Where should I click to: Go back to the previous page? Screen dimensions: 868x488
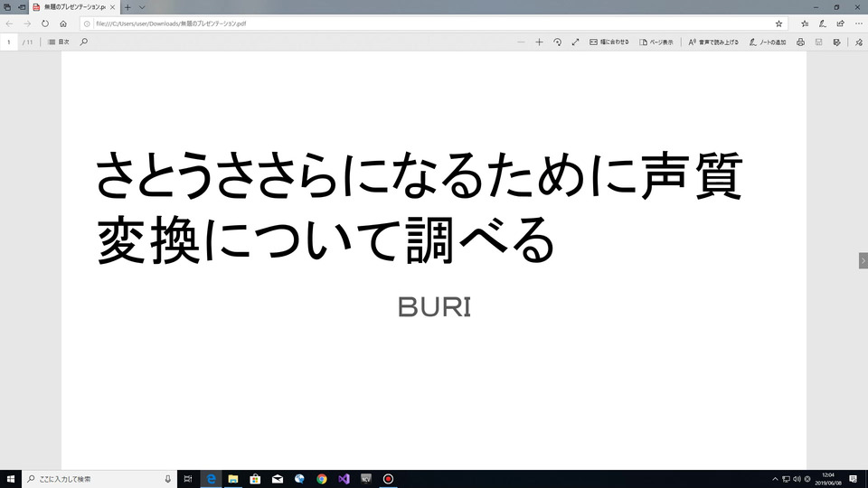click(9, 23)
